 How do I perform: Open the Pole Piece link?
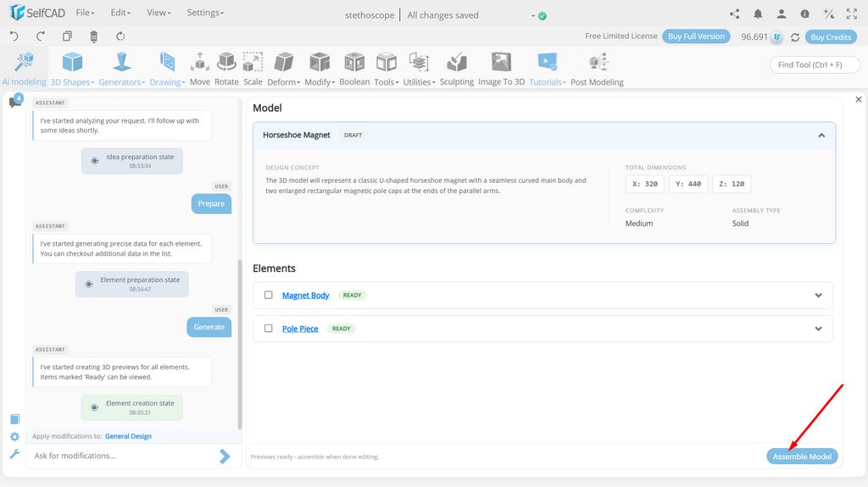(x=300, y=329)
